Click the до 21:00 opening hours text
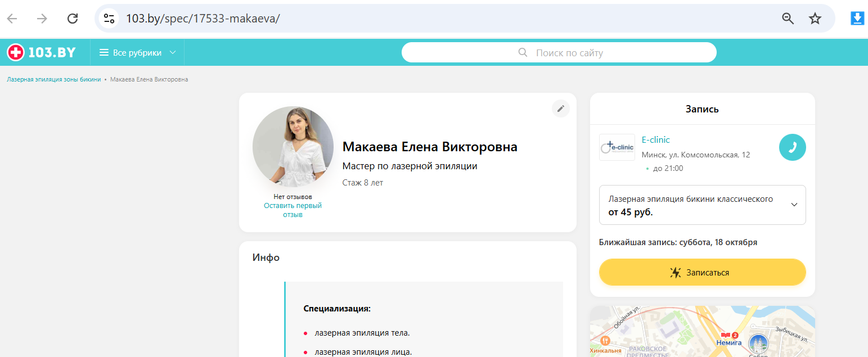The width and height of the screenshot is (868, 357). [x=668, y=168]
